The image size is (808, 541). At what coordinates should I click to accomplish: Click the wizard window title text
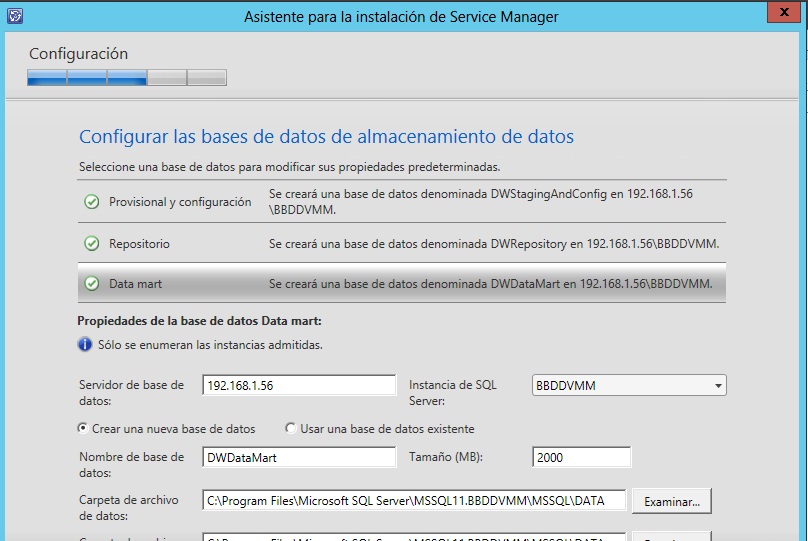(x=401, y=17)
